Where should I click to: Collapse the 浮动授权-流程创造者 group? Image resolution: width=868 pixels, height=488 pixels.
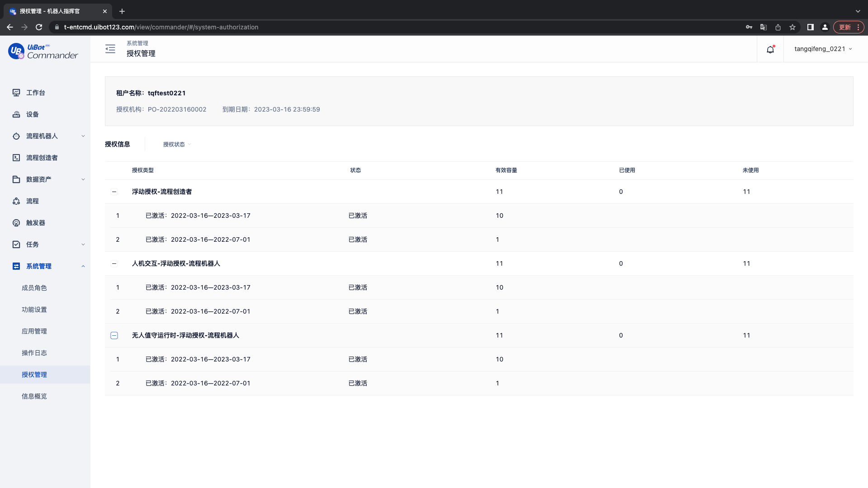pos(114,192)
